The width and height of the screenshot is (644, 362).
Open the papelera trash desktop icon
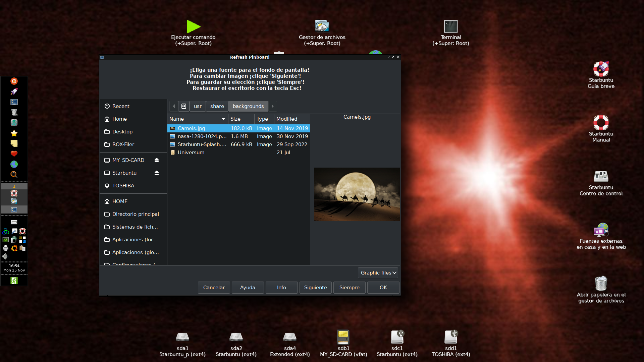(x=601, y=284)
